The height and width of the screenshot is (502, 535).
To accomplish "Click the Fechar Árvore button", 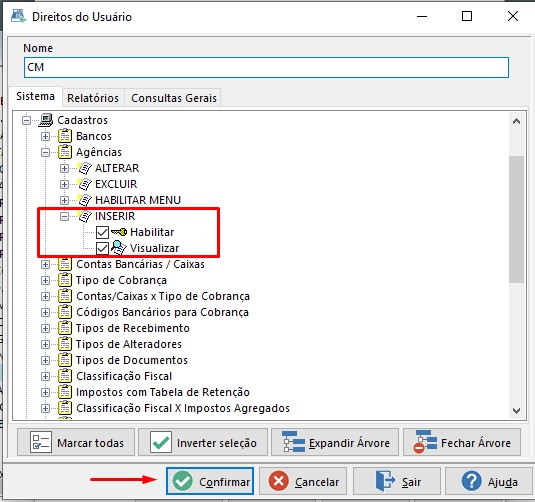I will point(462,443).
